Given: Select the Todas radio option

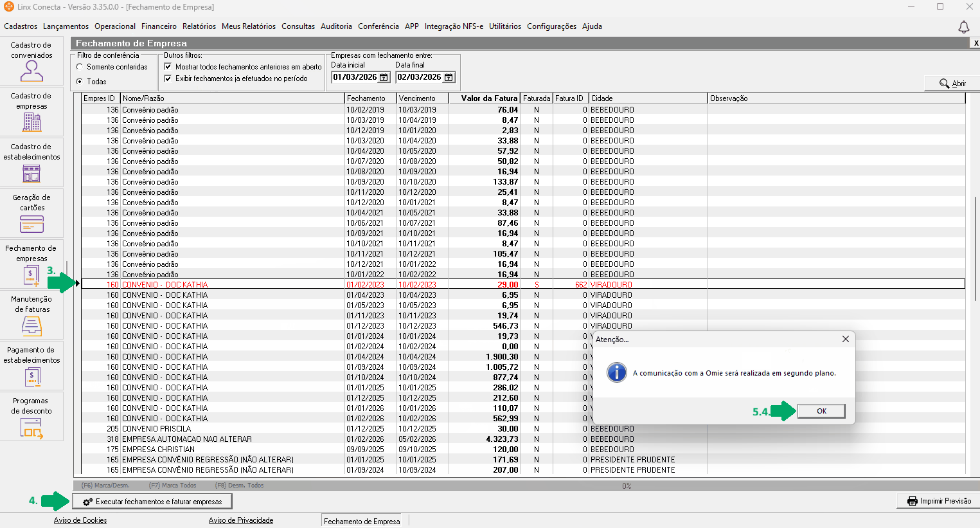Looking at the screenshot, I should pyautogui.click(x=80, y=82).
